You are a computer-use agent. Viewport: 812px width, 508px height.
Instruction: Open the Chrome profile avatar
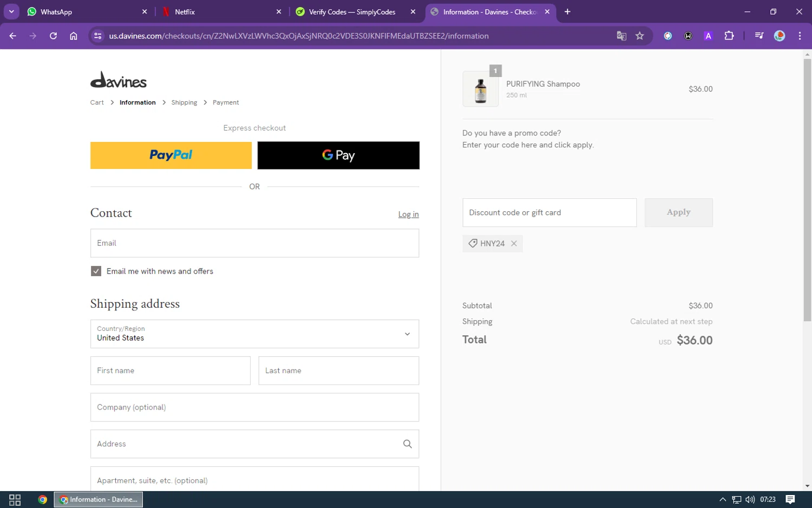[780, 36]
